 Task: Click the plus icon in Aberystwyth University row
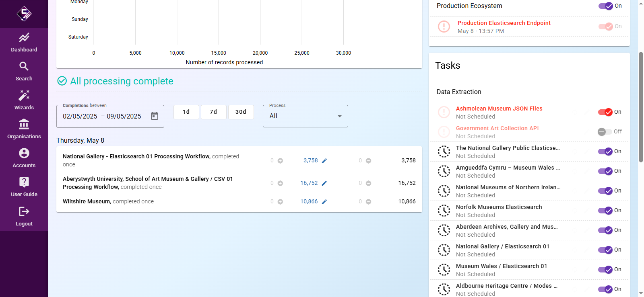point(281,183)
